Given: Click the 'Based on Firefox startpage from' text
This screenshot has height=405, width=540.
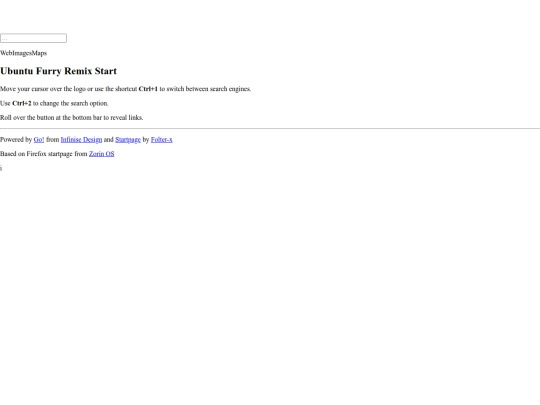Looking at the screenshot, I should 44,154.
